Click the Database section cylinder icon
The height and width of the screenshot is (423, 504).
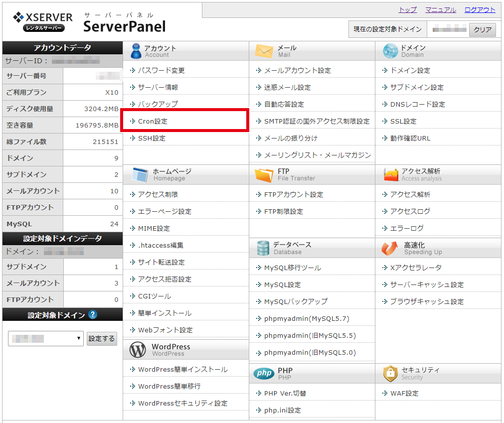coord(263,248)
